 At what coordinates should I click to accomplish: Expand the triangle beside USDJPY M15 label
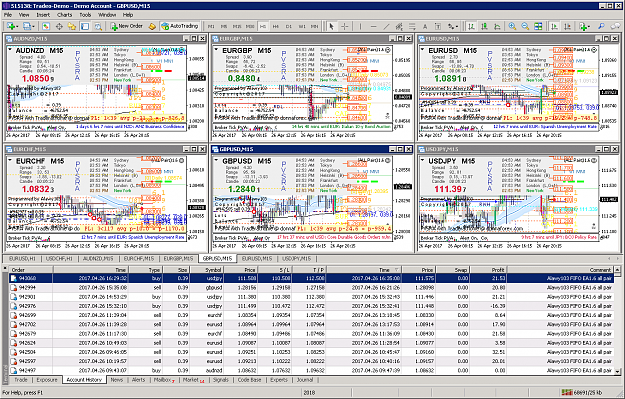click(423, 160)
